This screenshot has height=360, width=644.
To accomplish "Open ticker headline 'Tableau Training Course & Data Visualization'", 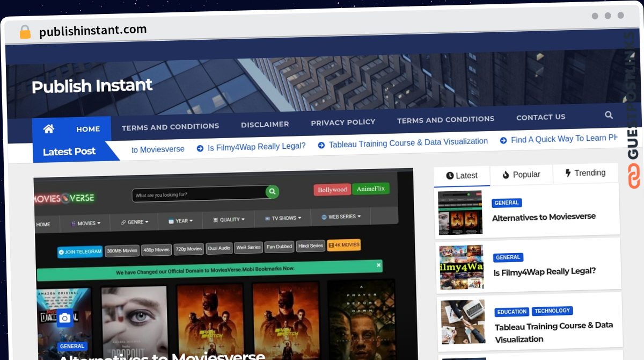I will tap(408, 142).
